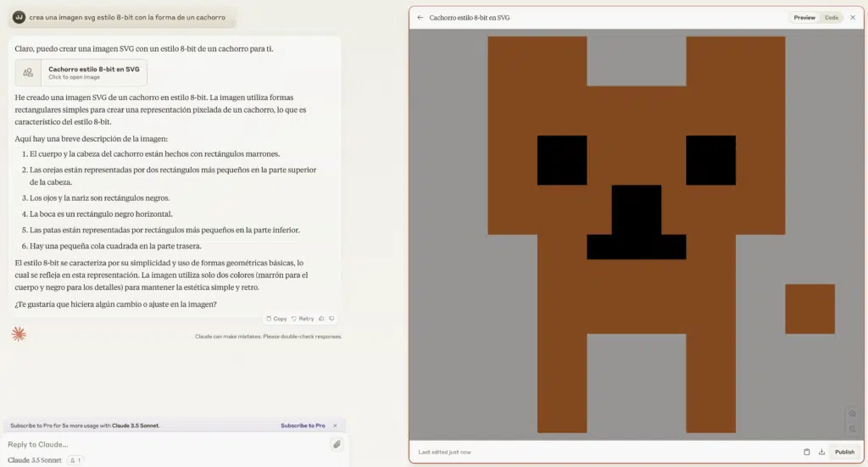868x467 pixels.
Task: Follow the Subscribe to Pro link
Action: [x=303, y=425]
